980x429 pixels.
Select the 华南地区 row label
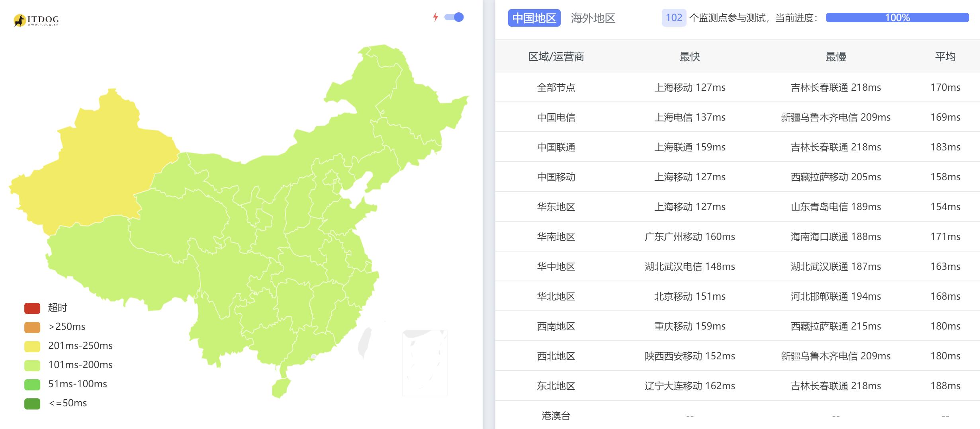click(556, 236)
